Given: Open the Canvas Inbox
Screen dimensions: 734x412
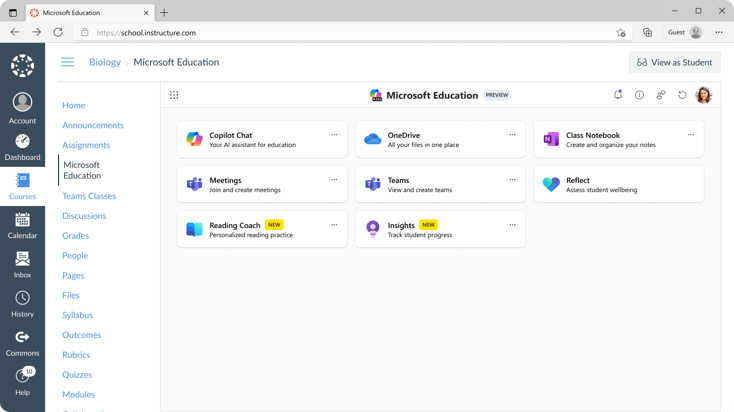Looking at the screenshot, I should click(x=22, y=264).
